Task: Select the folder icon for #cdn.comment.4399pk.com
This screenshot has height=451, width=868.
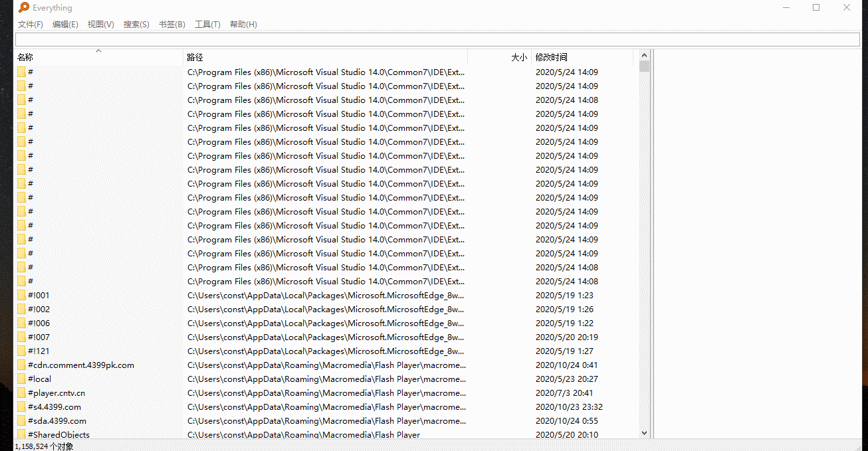Action: click(x=21, y=365)
